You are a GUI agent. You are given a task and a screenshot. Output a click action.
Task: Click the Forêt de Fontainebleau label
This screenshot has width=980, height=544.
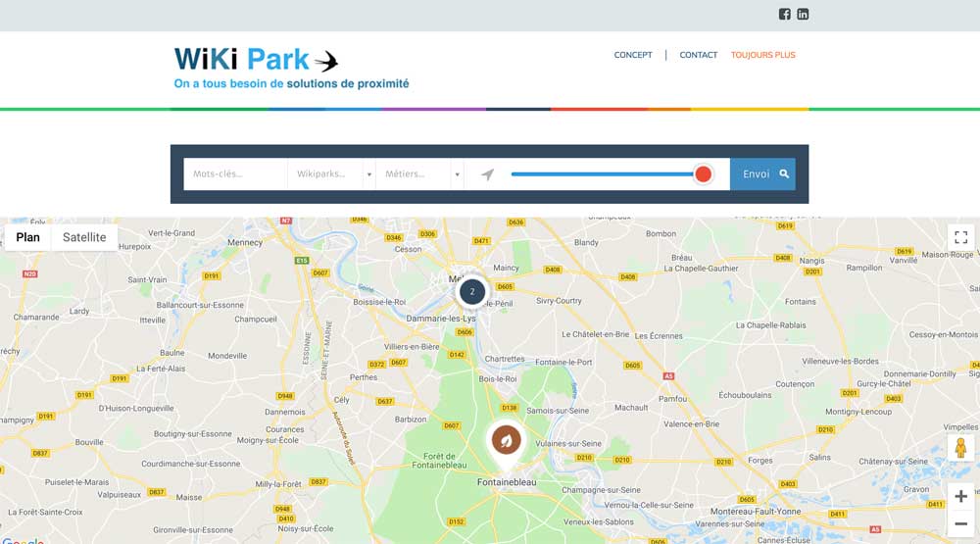[x=439, y=461]
